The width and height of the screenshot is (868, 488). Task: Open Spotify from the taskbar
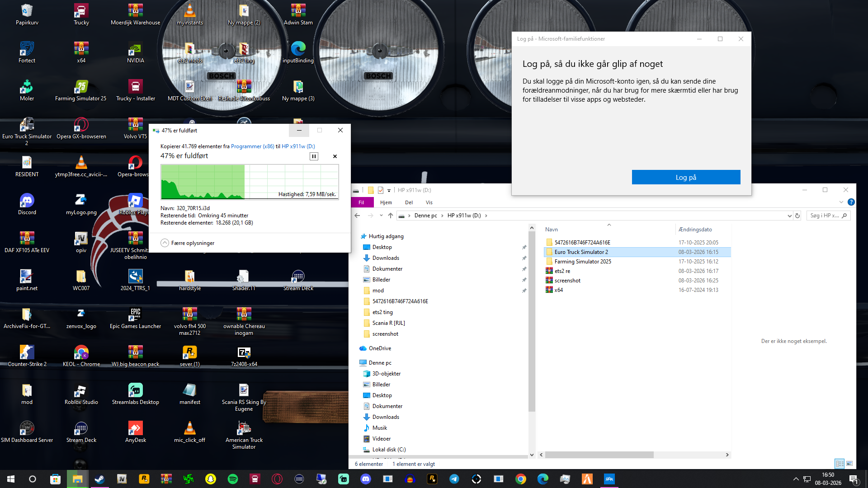tap(233, 479)
